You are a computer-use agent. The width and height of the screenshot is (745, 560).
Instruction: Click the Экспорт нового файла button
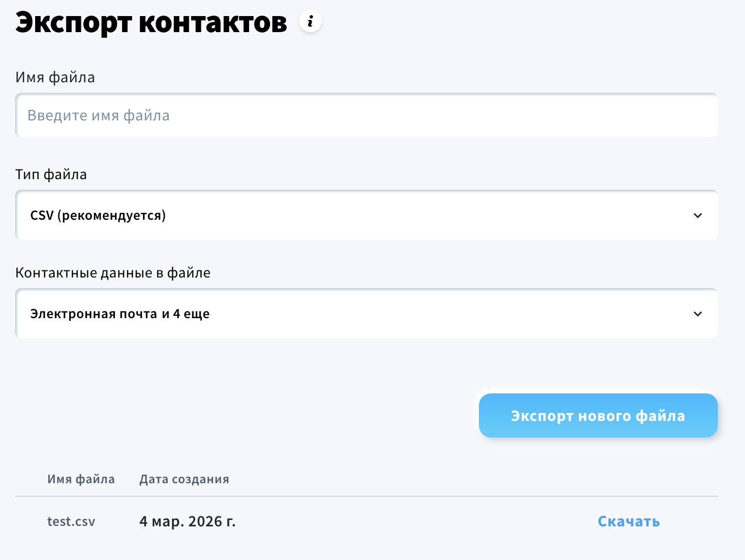coord(598,415)
